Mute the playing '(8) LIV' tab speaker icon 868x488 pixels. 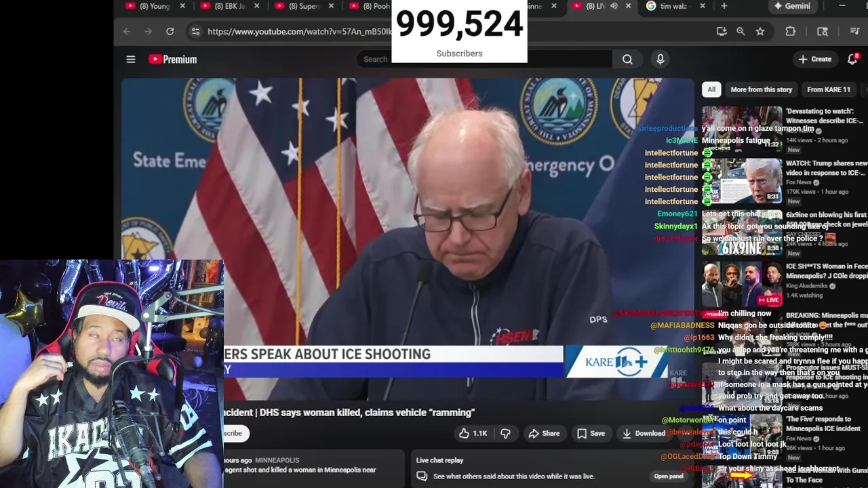click(x=614, y=6)
